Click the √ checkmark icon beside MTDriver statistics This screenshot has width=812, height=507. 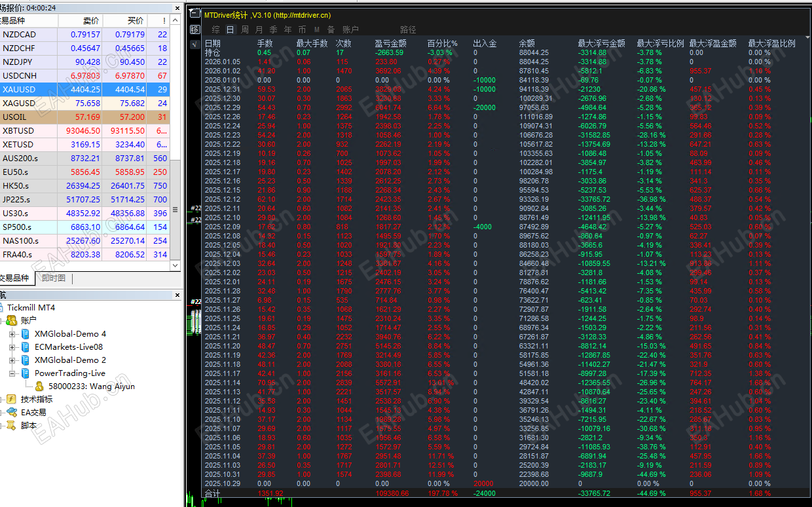coord(194,45)
